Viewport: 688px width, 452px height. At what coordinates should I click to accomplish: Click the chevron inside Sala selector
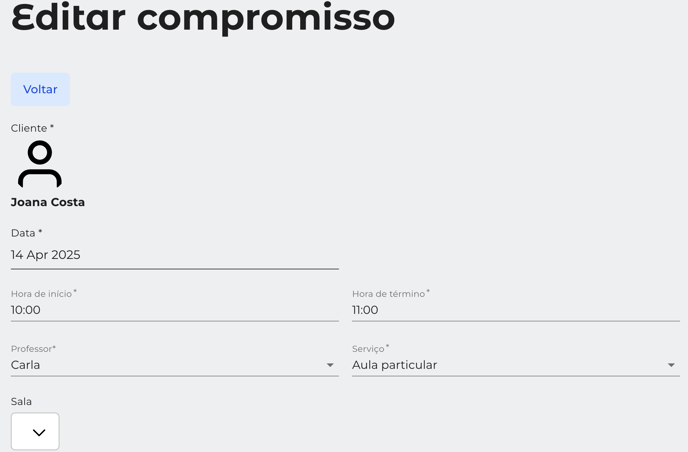[x=39, y=433]
